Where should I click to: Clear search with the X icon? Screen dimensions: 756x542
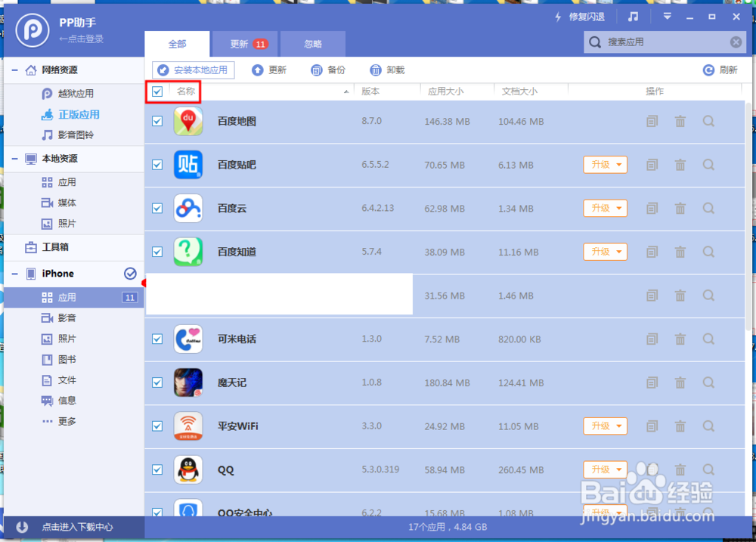[736, 42]
